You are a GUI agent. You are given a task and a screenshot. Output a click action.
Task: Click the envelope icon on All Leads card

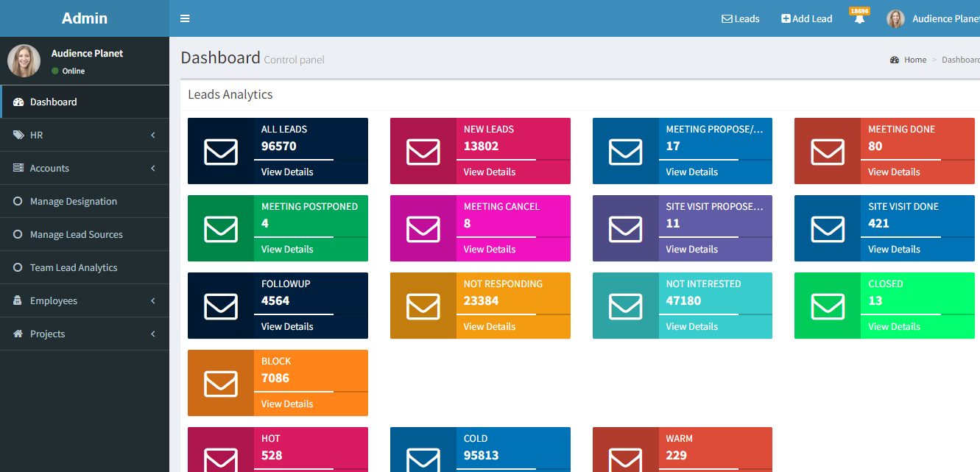click(x=221, y=152)
